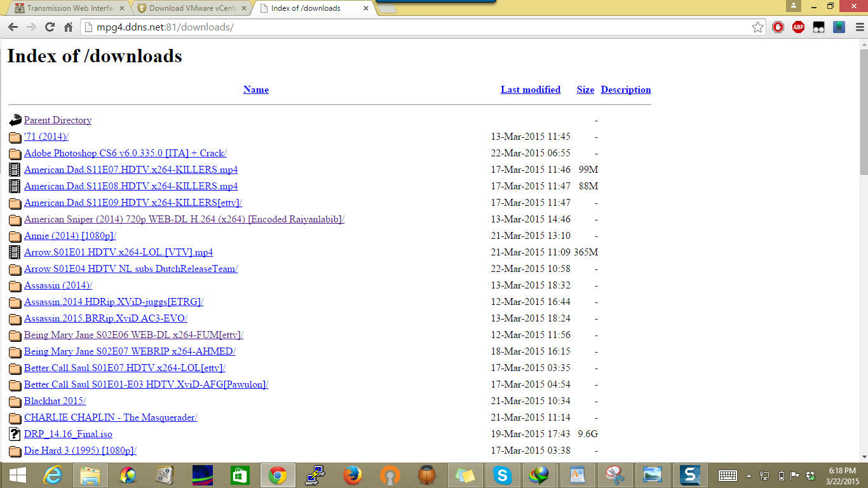Click the film icon beside Arrow.S01E01
Image resolution: width=868 pixels, height=488 pixels.
coord(15,252)
